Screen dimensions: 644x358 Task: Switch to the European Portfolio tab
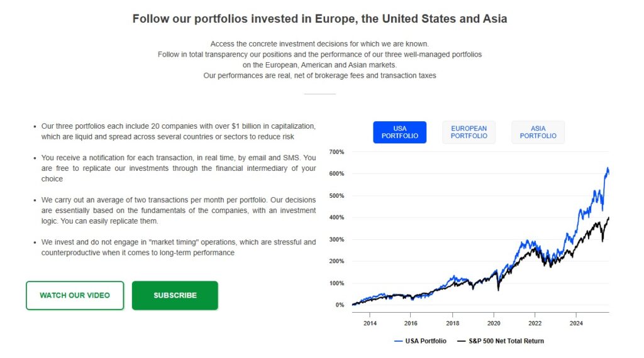(x=469, y=132)
